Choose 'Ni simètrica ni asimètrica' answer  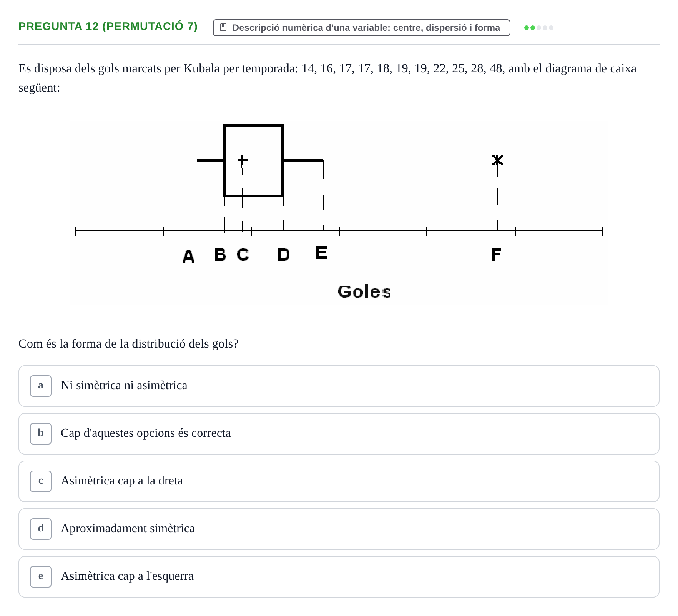coord(339,386)
